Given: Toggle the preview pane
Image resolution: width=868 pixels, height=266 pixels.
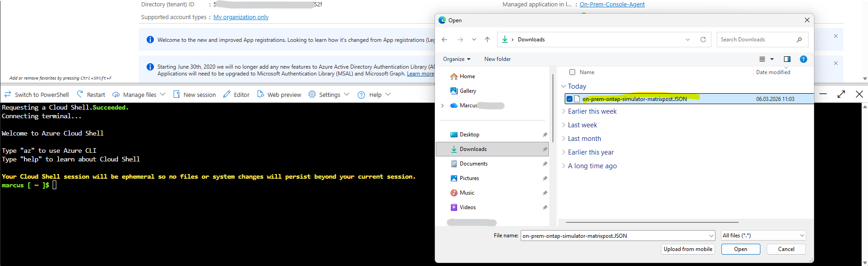Looking at the screenshot, I should tap(787, 59).
